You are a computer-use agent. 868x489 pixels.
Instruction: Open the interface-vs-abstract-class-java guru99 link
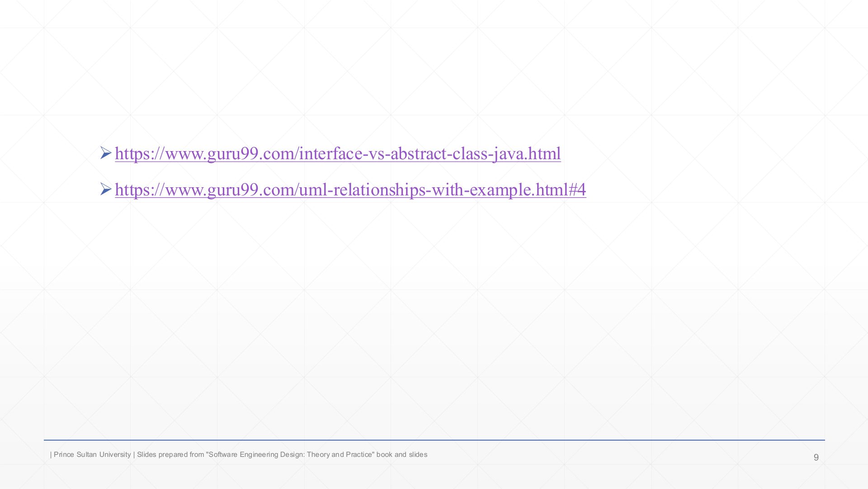338,154
